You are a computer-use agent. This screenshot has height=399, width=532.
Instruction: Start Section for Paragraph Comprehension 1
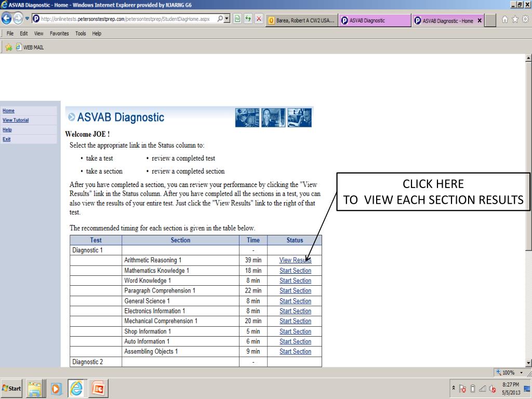click(295, 291)
